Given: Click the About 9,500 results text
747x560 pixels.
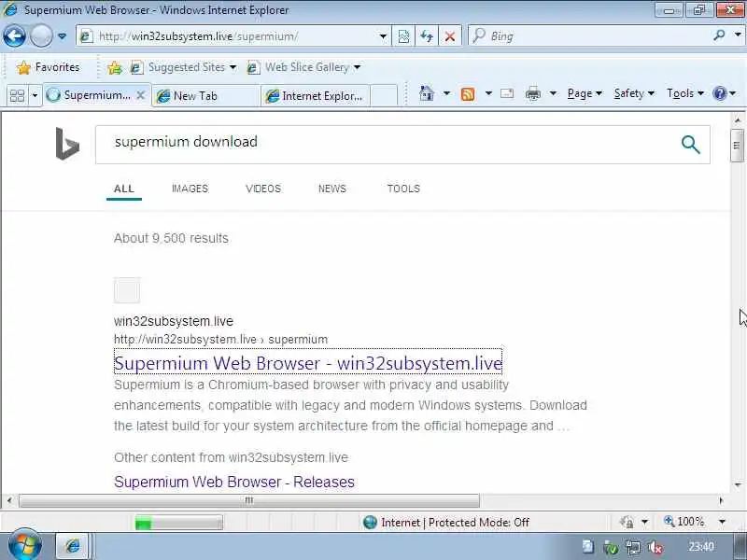Looking at the screenshot, I should [171, 238].
